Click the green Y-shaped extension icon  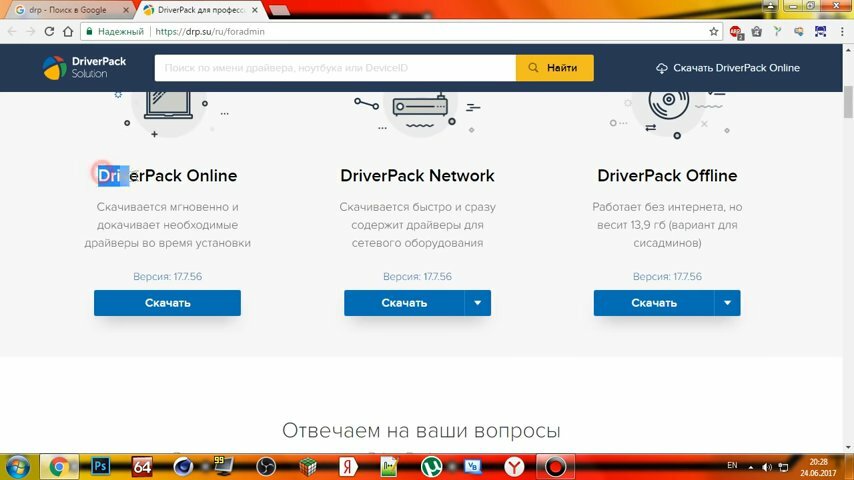[x=777, y=32]
